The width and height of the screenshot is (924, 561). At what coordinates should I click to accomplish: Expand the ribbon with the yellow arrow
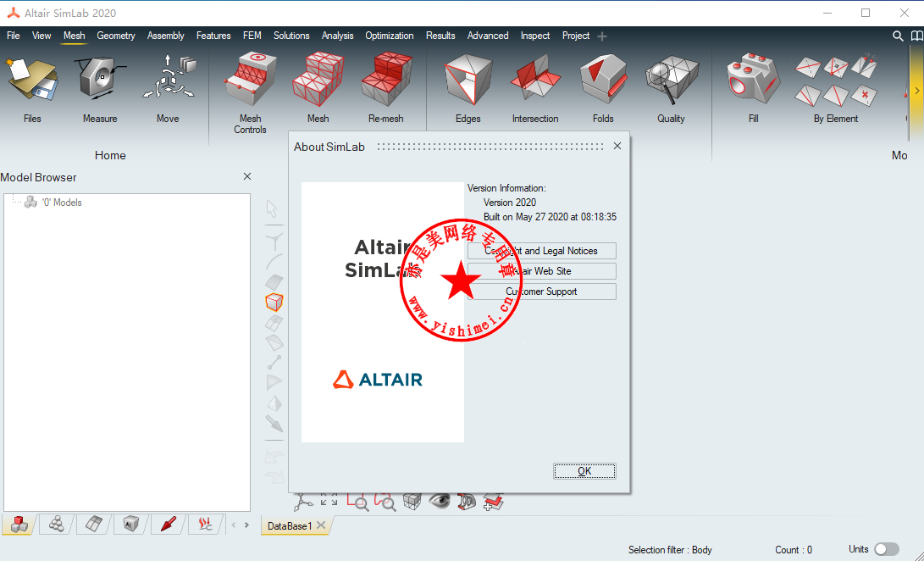[917, 91]
